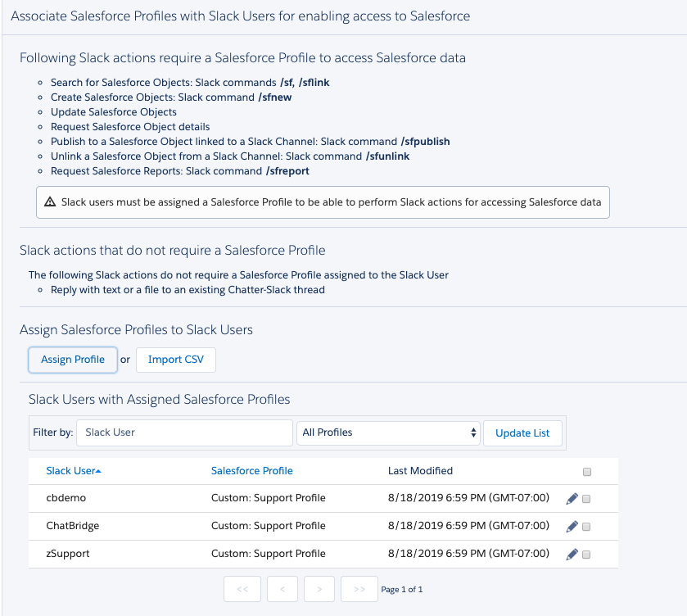The width and height of the screenshot is (687, 616).
Task: Sort by the Slack User column
Action: coord(70,470)
